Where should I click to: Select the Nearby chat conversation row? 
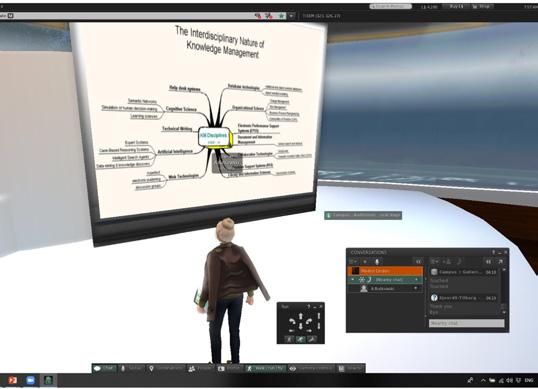[x=385, y=280]
